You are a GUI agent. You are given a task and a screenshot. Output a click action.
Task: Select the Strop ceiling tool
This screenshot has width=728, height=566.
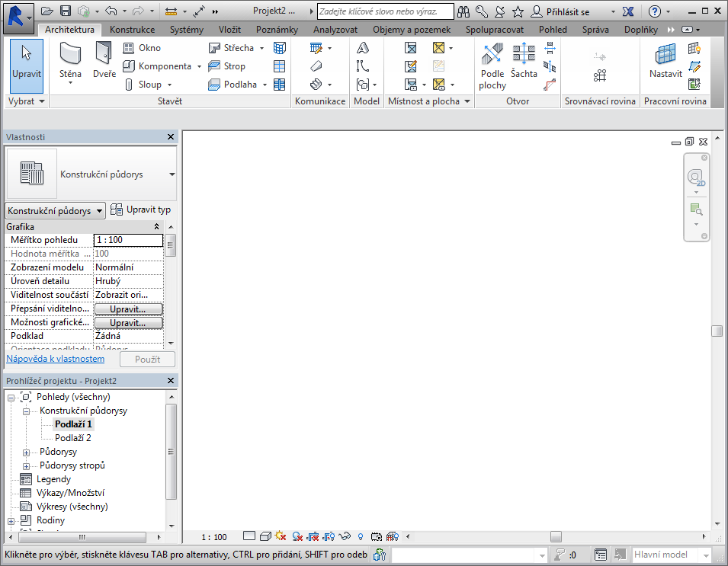(x=227, y=66)
